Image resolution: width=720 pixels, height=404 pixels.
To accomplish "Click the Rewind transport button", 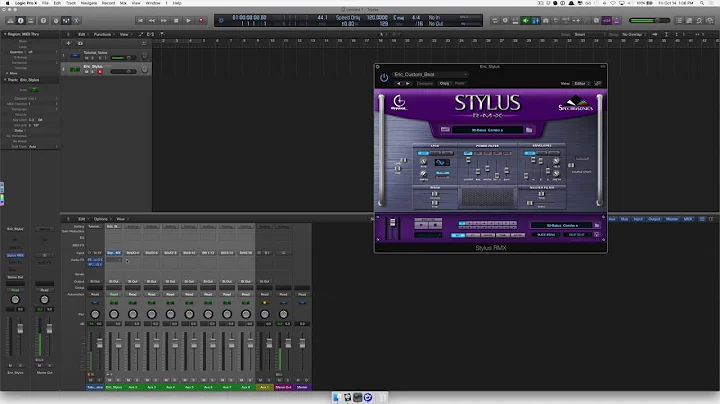I will [x=152, y=21].
